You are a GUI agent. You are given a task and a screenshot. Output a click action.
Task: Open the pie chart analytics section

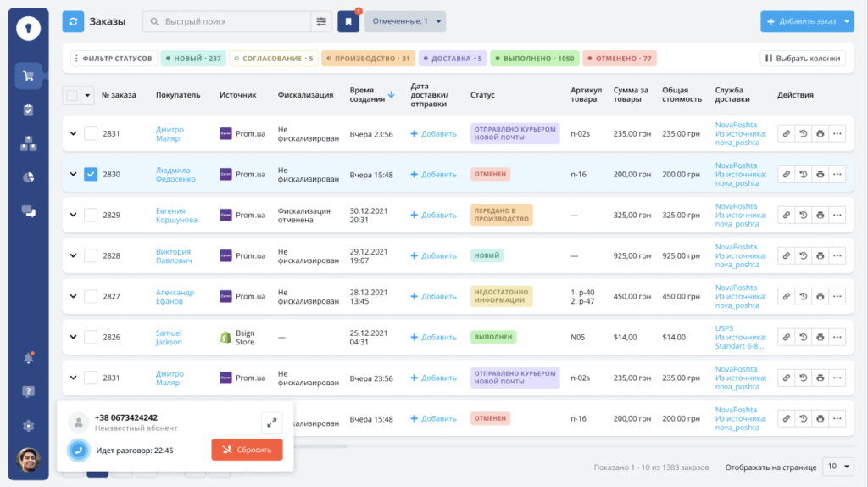[28, 177]
